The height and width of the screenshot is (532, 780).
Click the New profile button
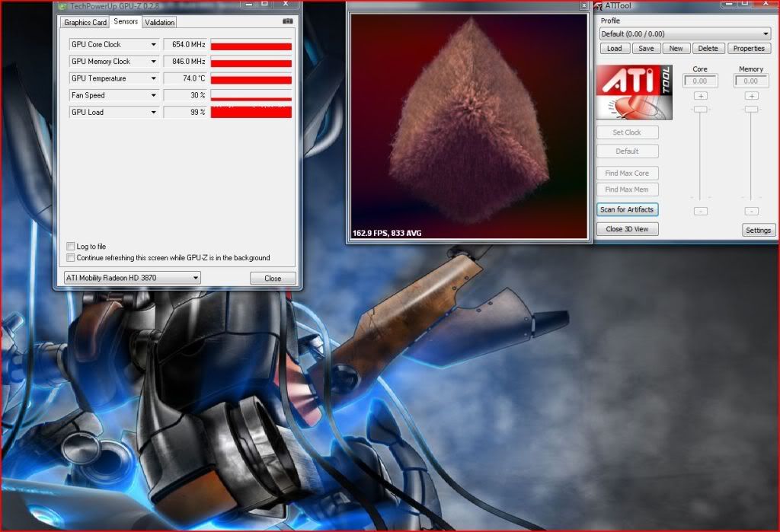tap(676, 48)
